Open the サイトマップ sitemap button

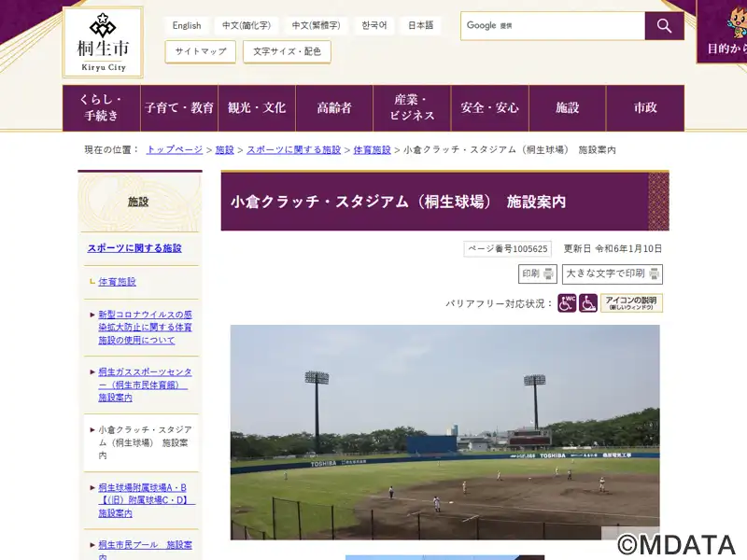coord(201,51)
